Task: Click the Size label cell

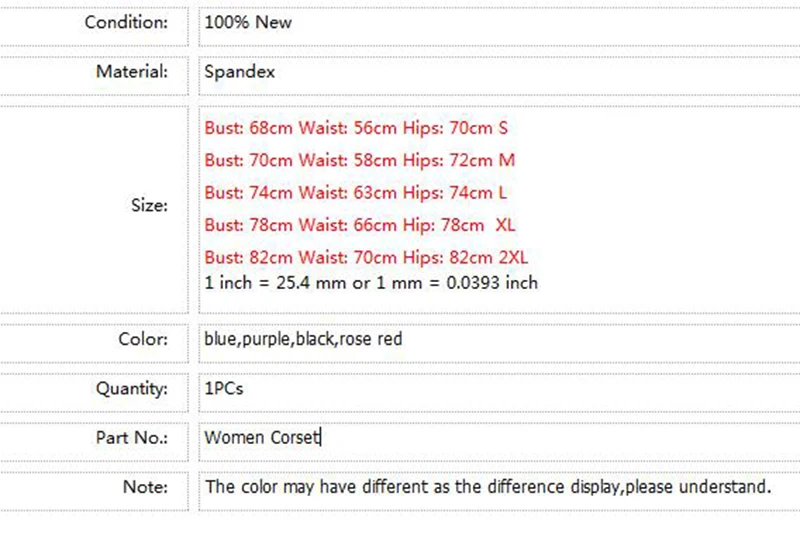Action: pyautogui.click(x=94, y=206)
